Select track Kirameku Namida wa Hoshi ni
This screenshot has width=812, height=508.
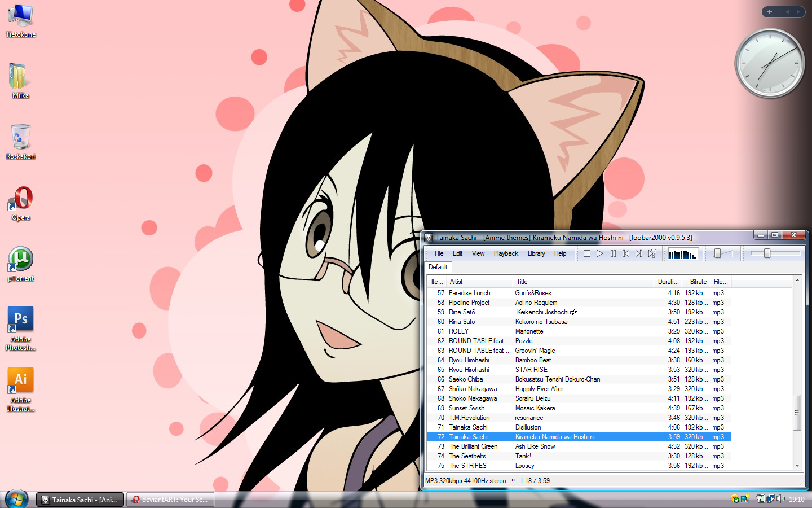tap(580, 437)
